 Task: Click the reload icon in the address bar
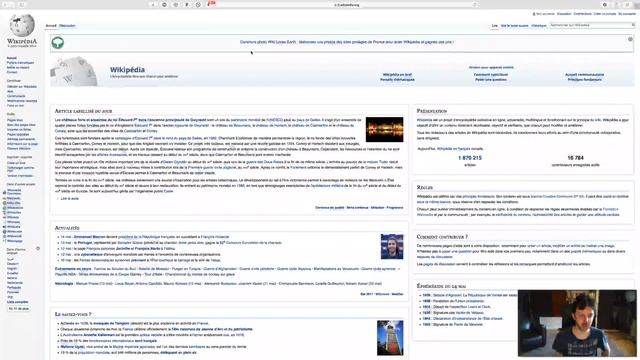click(475, 5)
